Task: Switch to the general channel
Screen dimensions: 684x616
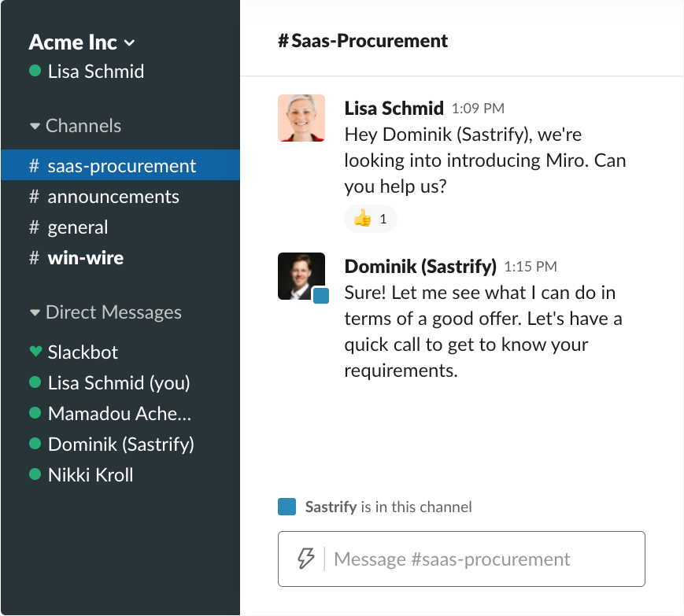Action: (77, 227)
